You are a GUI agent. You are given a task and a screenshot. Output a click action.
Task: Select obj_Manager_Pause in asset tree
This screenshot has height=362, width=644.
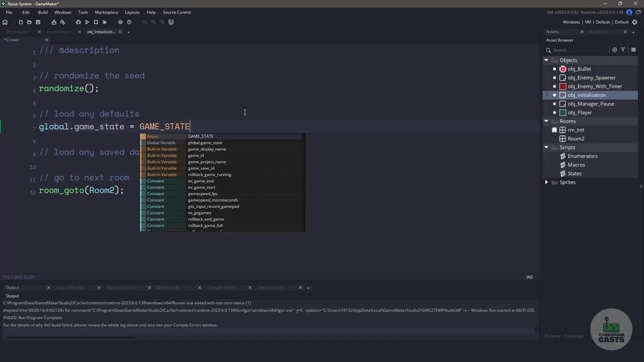click(x=591, y=104)
